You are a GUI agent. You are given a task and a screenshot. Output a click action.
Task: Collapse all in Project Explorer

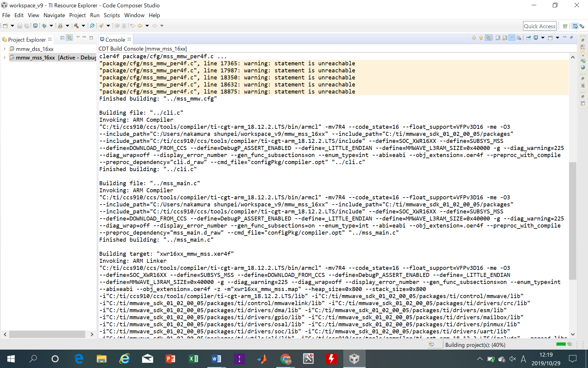[62, 38]
